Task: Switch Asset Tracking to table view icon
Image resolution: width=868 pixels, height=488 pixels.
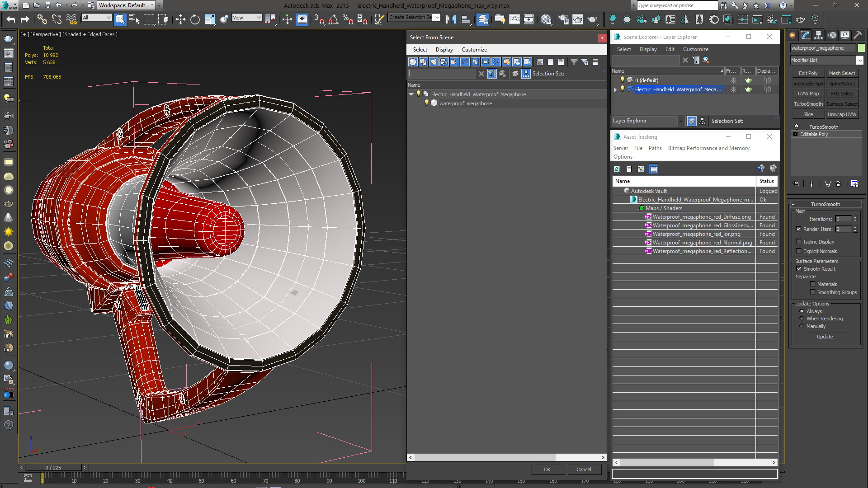Action: [653, 169]
